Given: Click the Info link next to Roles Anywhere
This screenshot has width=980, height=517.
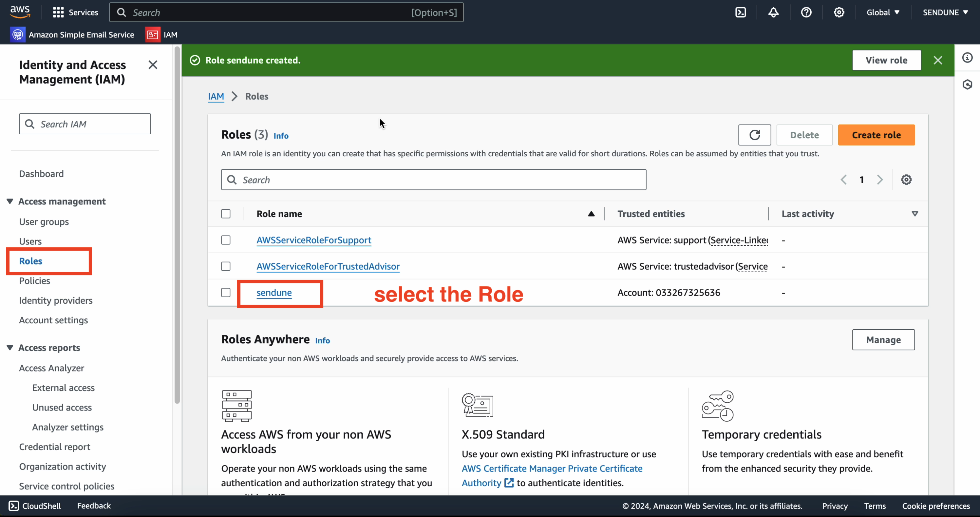Looking at the screenshot, I should point(322,340).
